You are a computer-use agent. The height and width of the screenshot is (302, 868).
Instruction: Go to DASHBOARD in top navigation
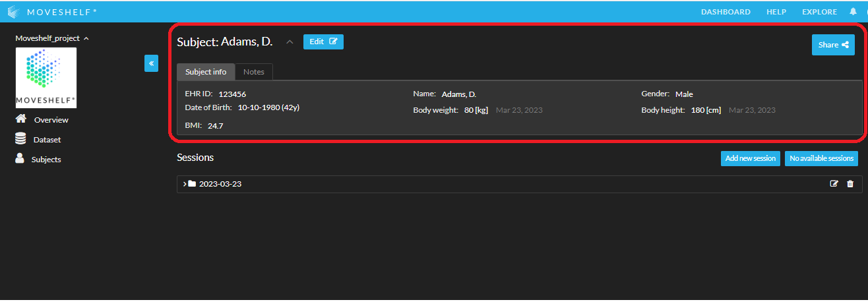(726, 12)
